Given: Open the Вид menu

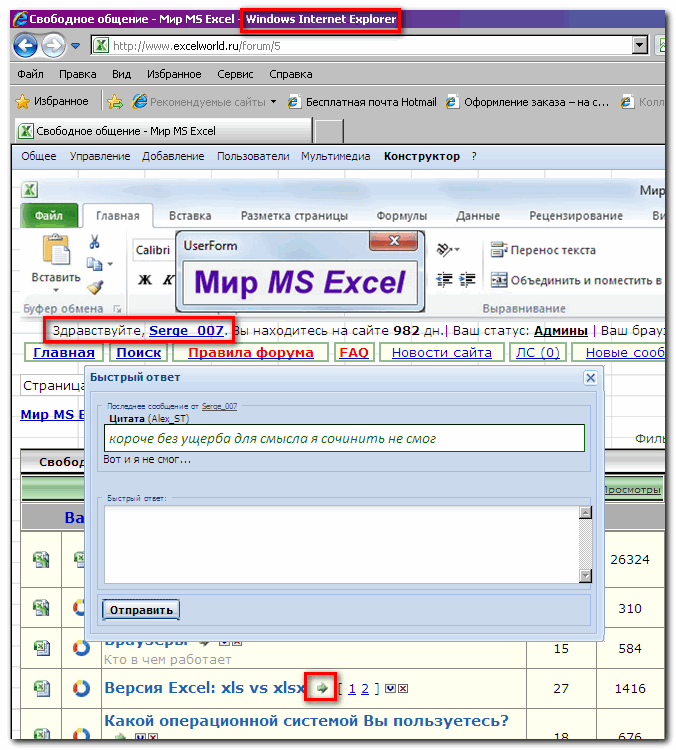Looking at the screenshot, I should click(122, 74).
